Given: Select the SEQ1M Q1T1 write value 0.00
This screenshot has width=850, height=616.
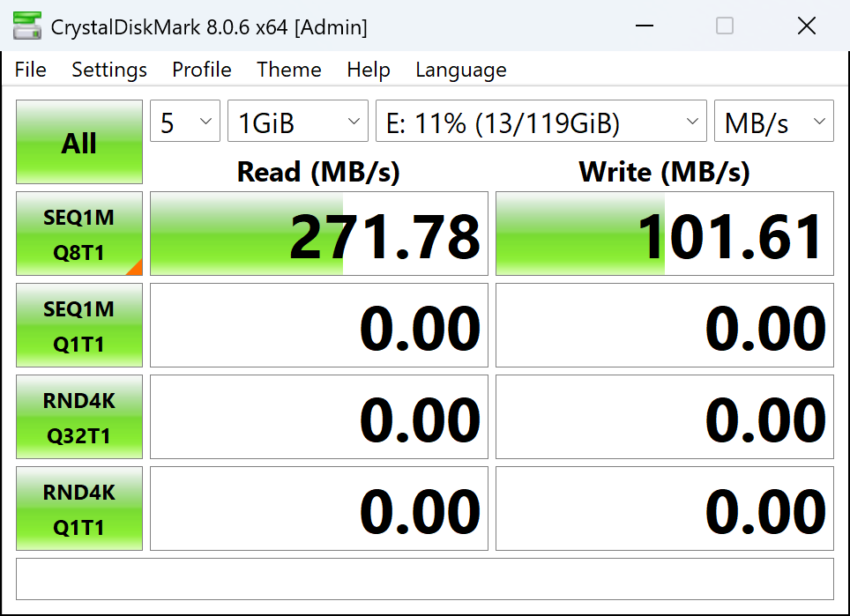Looking at the screenshot, I should [x=665, y=325].
